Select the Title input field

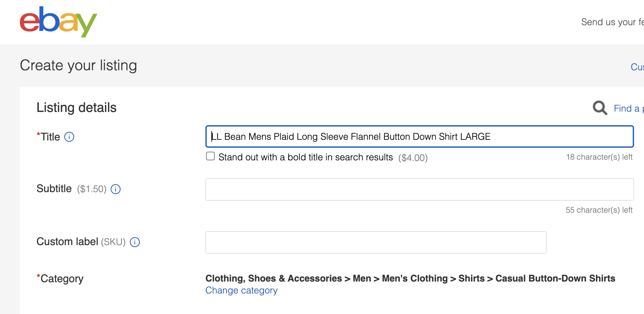pos(419,136)
